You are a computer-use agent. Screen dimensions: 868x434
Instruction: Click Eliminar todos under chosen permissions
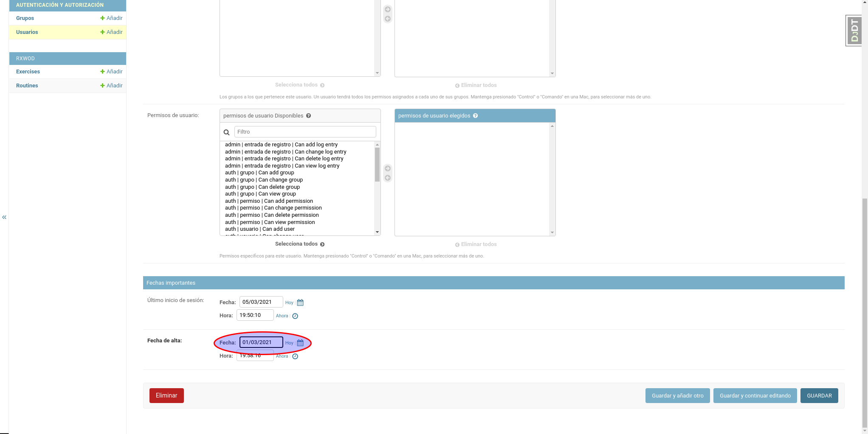[x=476, y=244]
